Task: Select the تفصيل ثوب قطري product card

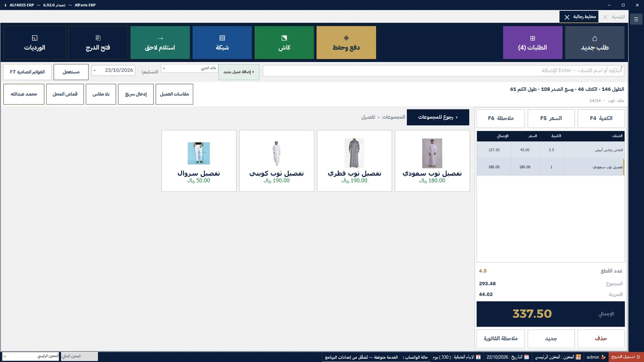Action: [354, 161]
